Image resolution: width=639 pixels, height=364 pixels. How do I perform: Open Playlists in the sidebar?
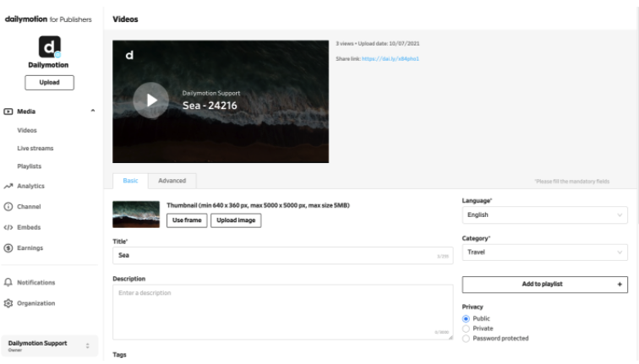point(30,166)
